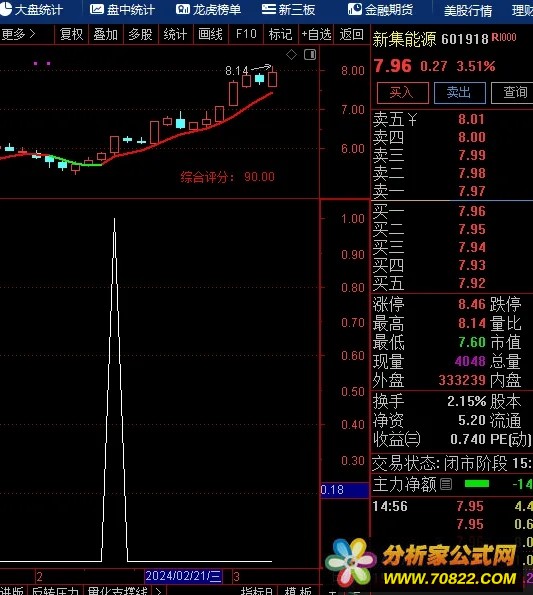Click the 0.18 highlighted axis value
This screenshot has width=533, height=595.
pyautogui.click(x=344, y=490)
